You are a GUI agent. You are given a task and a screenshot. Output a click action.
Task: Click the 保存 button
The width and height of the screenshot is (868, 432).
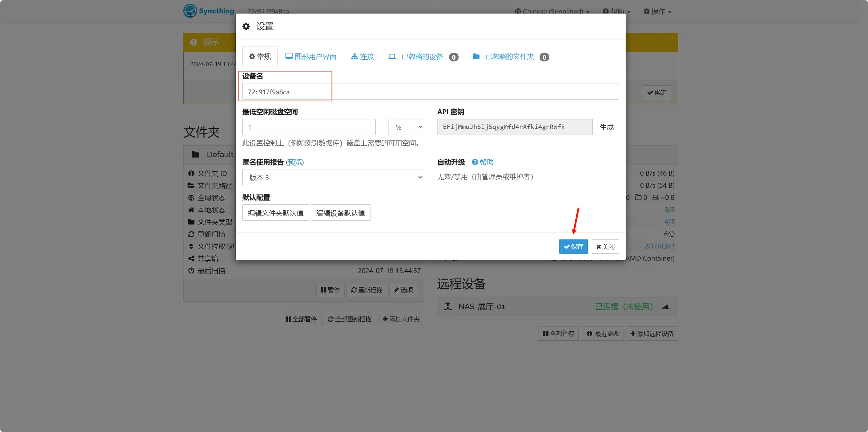point(573,246)
